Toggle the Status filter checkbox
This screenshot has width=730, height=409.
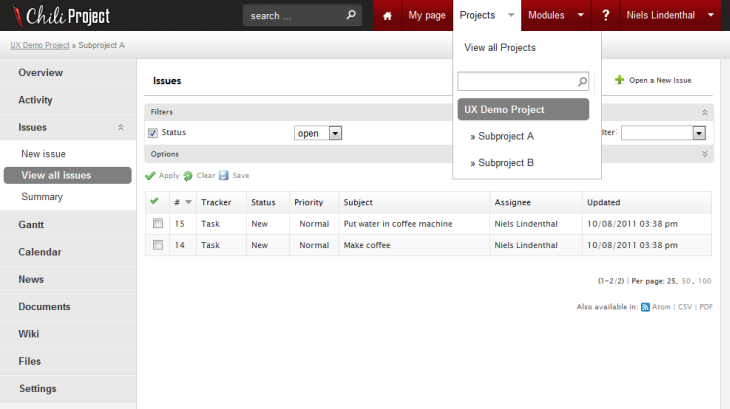[x=153, y=133]
